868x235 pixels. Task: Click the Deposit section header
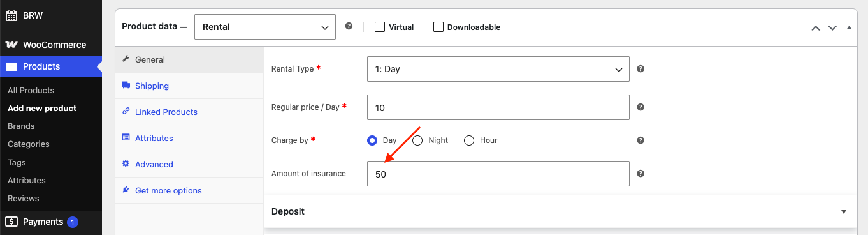(560, 211)
